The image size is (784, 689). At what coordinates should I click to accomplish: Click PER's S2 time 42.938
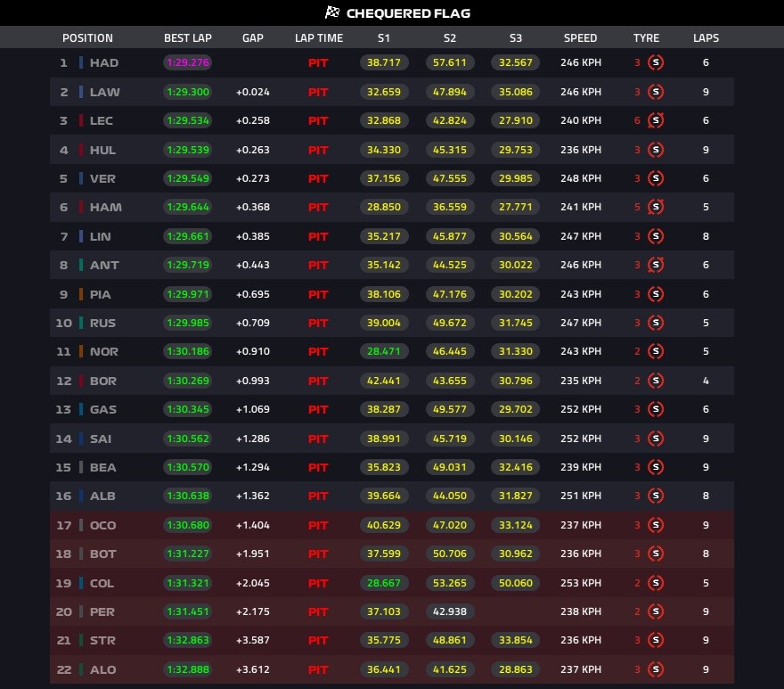click(450, 611)
